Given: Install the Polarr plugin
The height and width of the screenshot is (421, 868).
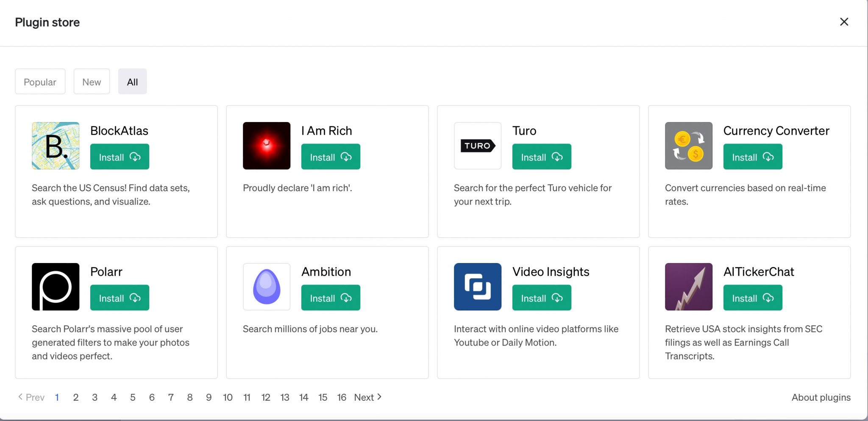Looking at the screenshot, I should coord(120,298).
